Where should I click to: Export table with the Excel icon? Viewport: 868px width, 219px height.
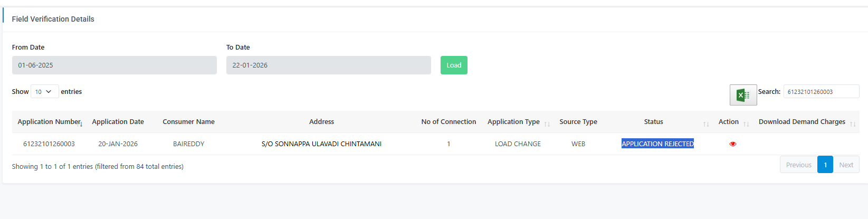coord(743,95)
